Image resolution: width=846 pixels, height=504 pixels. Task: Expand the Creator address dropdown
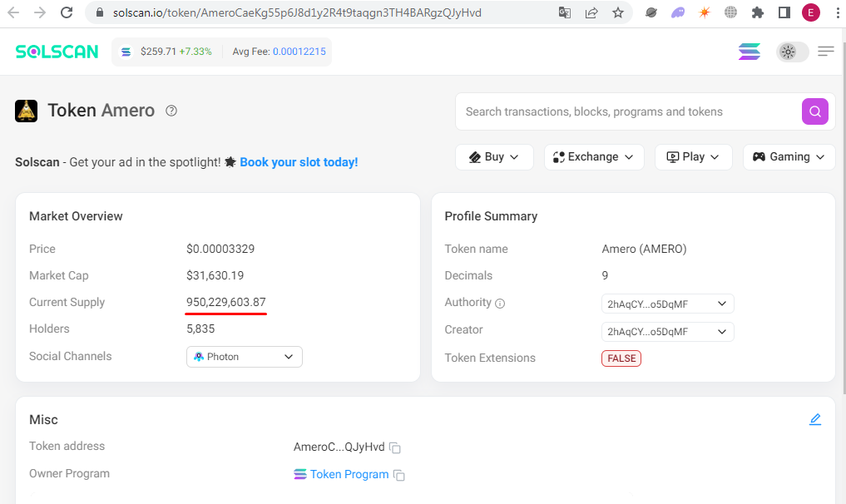click(667, 332)
